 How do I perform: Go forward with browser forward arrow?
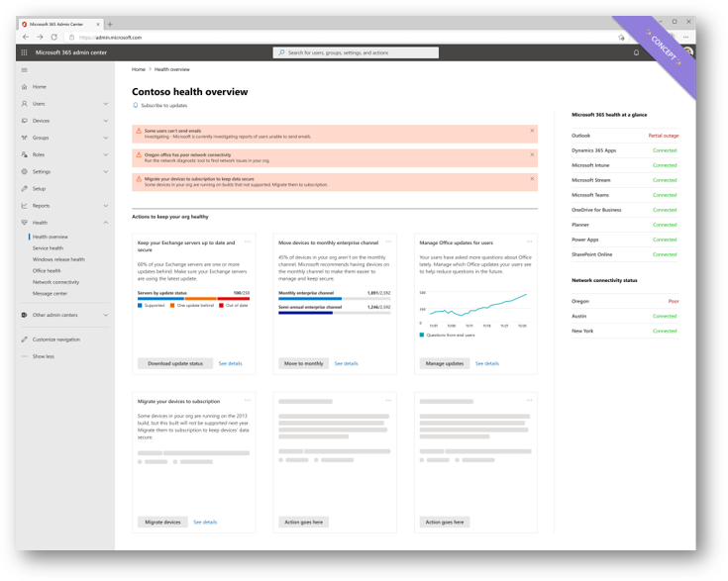point(40,38)
